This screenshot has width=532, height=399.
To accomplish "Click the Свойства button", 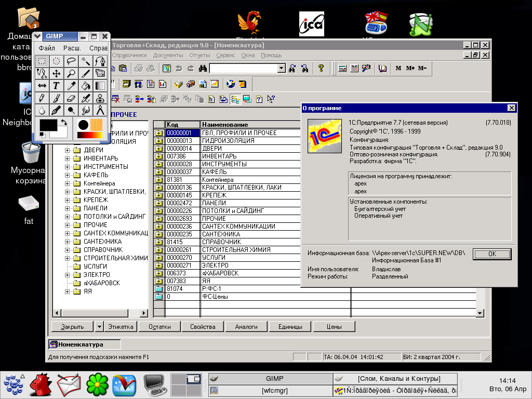I will tap(203, 327).
